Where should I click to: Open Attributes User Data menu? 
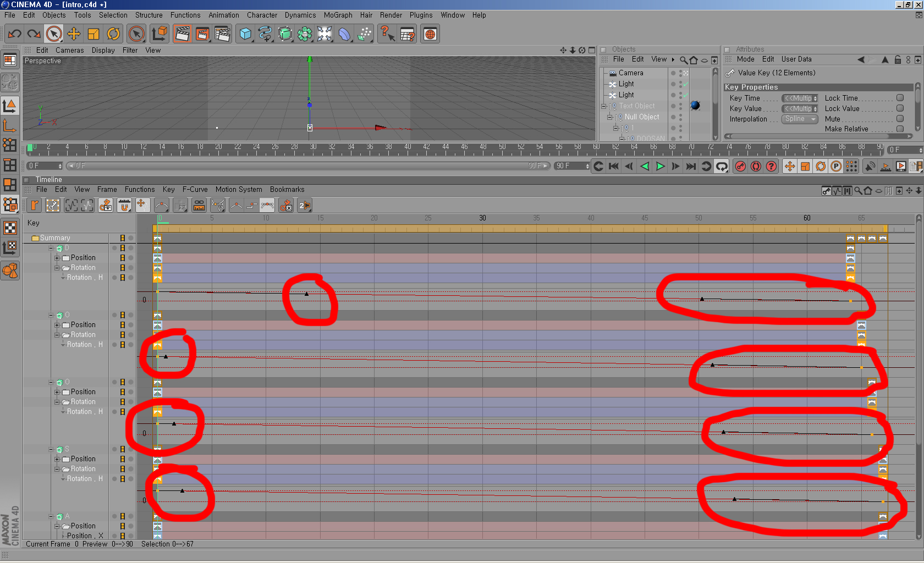click(x=796, y=59)
